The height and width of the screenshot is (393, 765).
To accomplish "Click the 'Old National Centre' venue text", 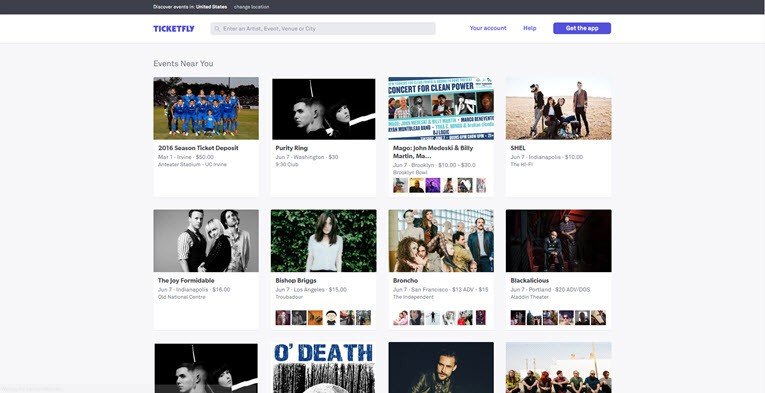I will [181, 297].
